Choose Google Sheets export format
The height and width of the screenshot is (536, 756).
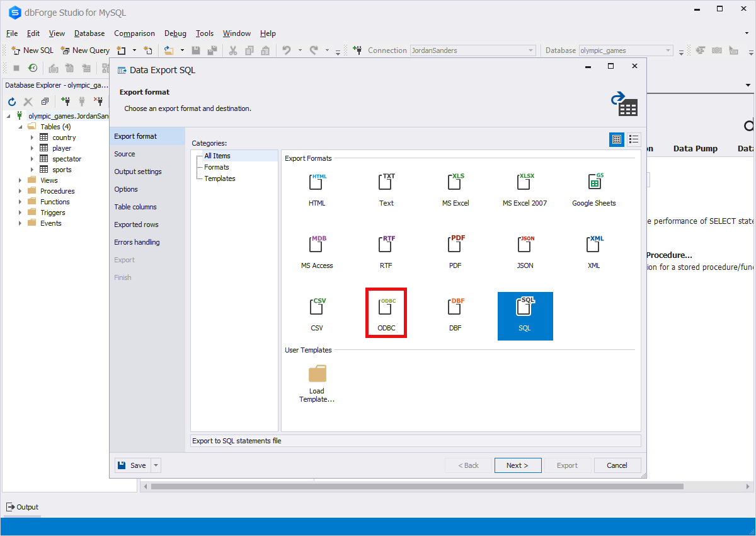tap(594, 183)
